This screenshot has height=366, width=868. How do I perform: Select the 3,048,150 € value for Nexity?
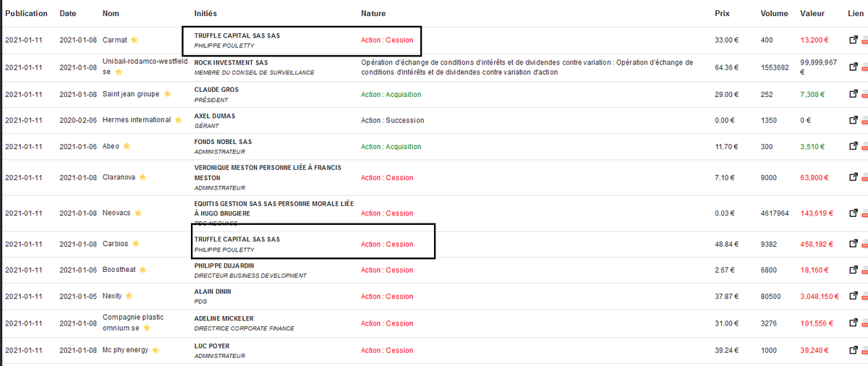click(x=820, y=296)
